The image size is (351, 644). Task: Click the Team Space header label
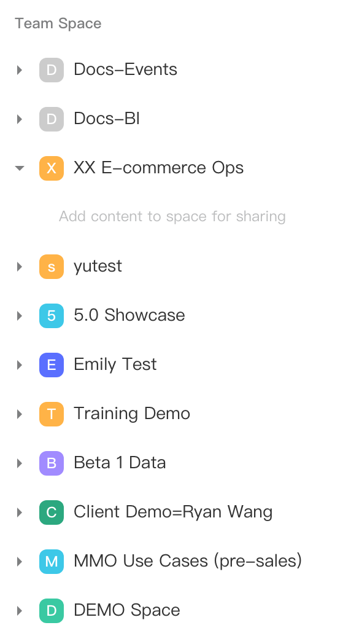58,23
